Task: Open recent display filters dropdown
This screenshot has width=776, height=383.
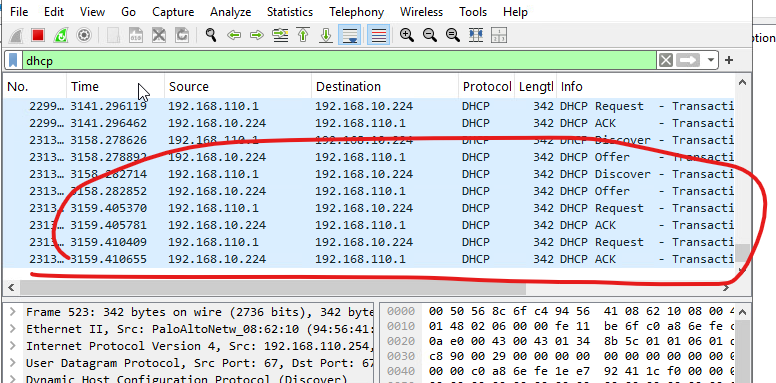Action: 711,60
